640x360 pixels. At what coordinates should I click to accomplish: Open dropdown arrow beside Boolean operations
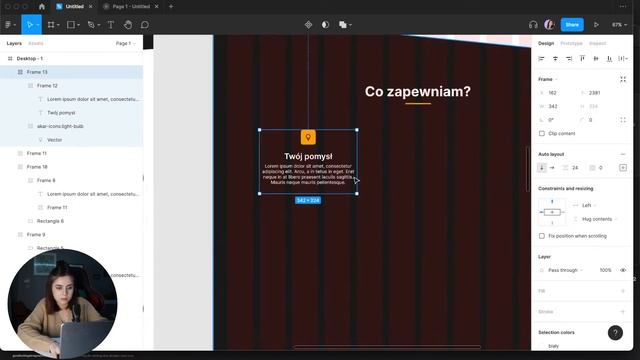pyautogui.click(x=350, y=25)
